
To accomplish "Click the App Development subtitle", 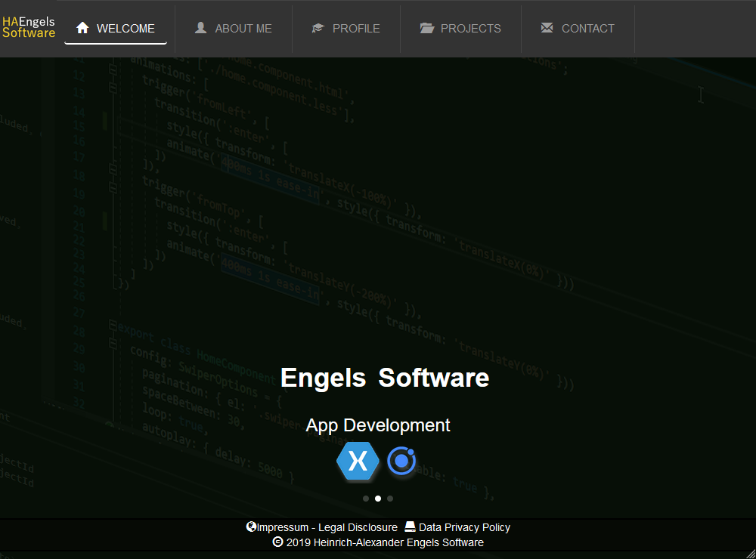I will (378, 425).
